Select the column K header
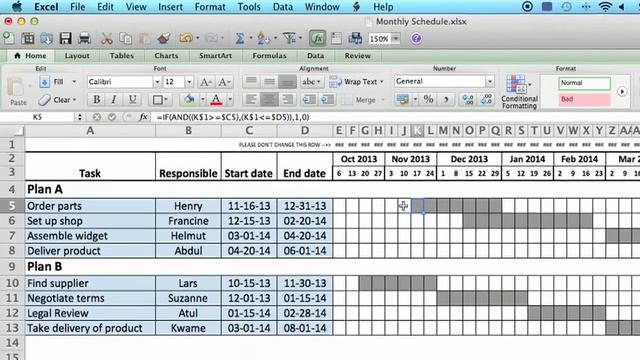This screenshot has width=640, height=360. click(417, 131)
